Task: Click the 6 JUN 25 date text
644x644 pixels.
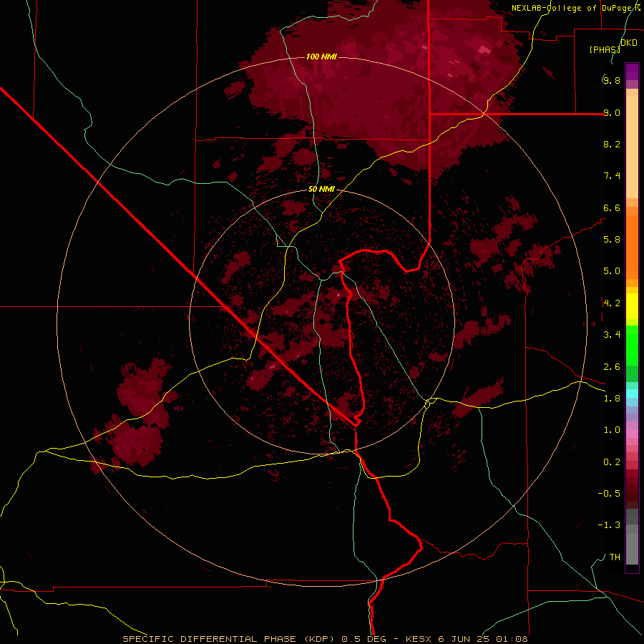Action: 463,639
